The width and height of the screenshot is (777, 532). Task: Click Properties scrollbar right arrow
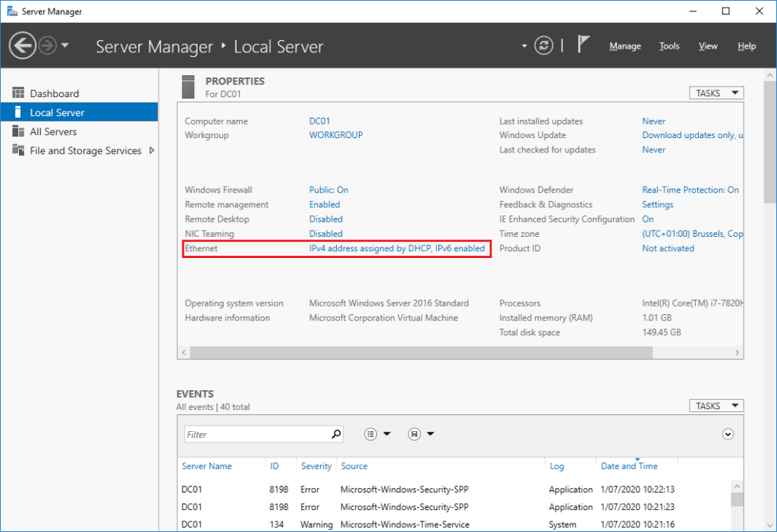[737, 353]
